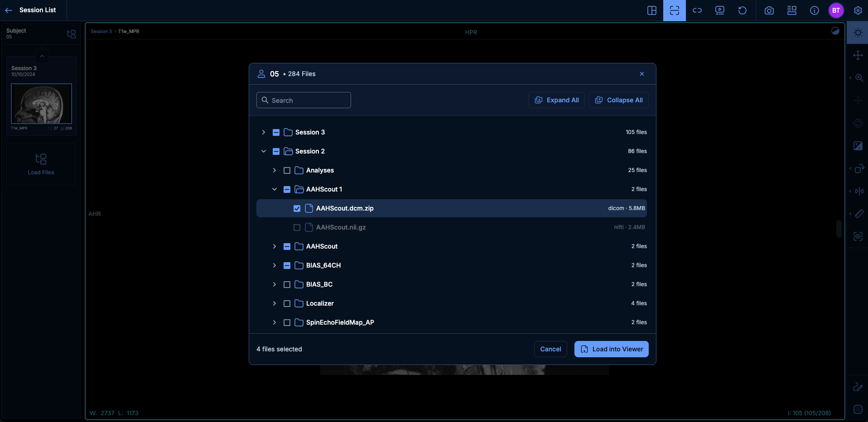The image size is (868, 422).
Task: Click the AAHScout.nii.gz file name
Action: (x=341, y=227)
